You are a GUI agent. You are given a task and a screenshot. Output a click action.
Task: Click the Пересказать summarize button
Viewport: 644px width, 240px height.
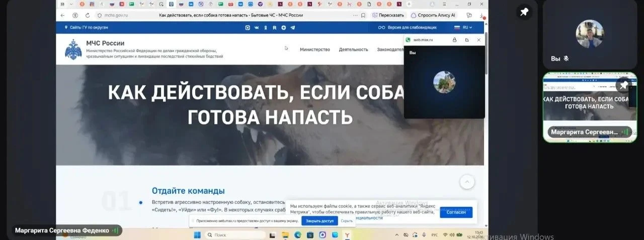[388, 15]
